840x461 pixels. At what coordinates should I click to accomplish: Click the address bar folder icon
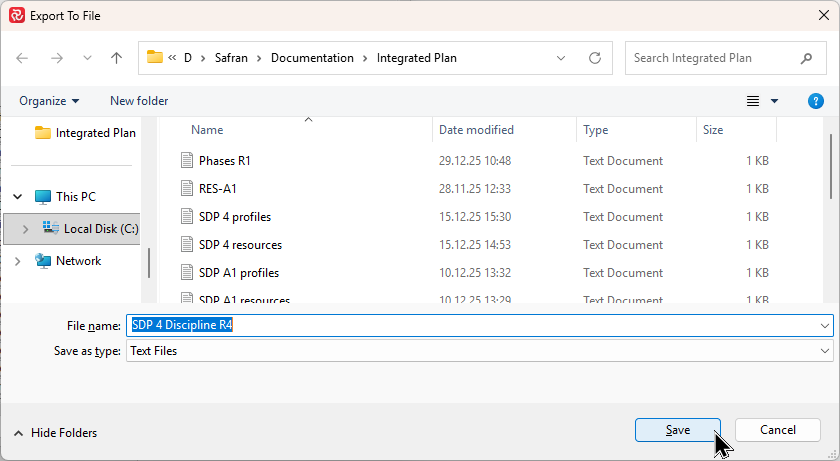(154, 57)
